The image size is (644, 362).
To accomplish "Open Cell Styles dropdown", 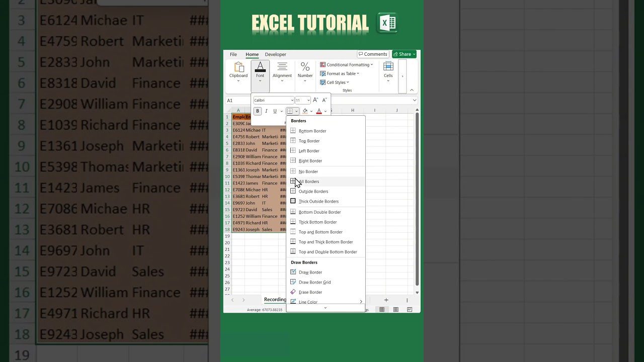I will [335, 82].
